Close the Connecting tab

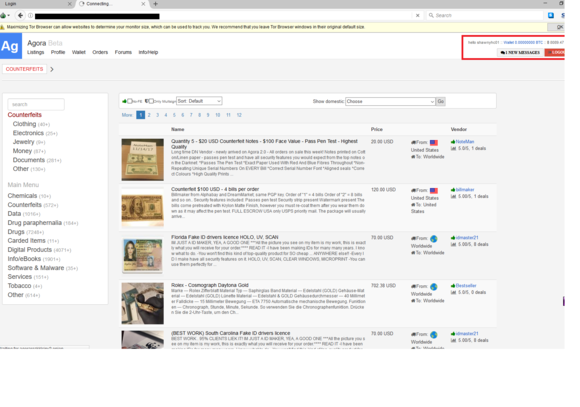click(143, 4)
